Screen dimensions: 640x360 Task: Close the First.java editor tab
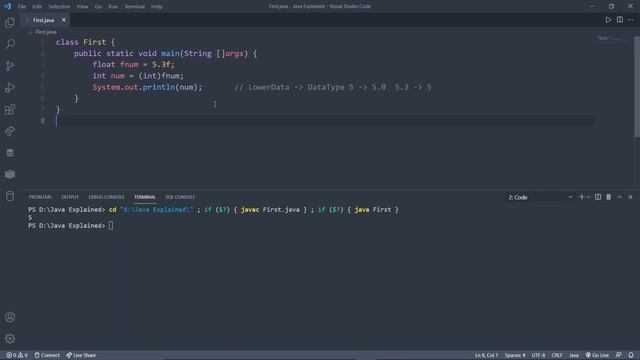64,20
